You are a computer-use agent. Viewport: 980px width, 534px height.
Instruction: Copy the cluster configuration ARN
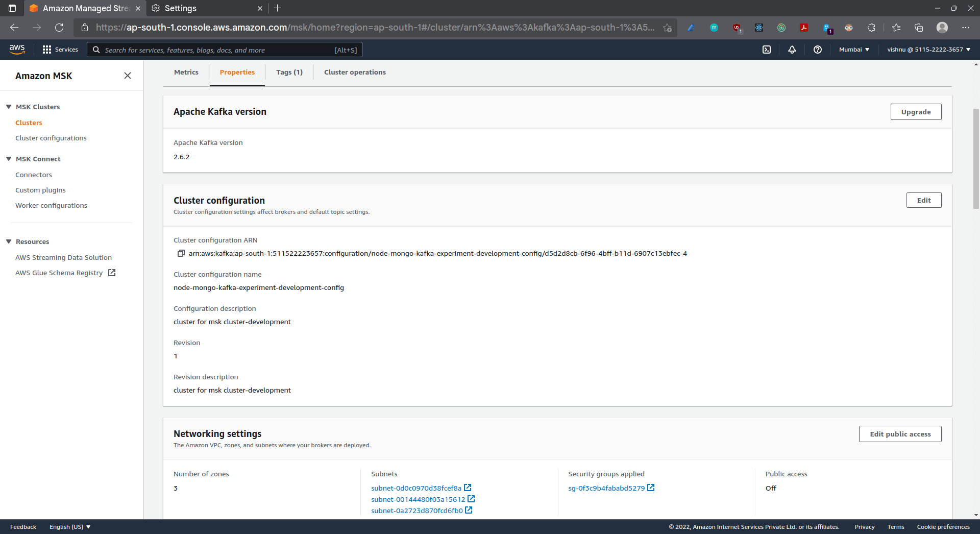pyautogui.click(x=181, y=253)
